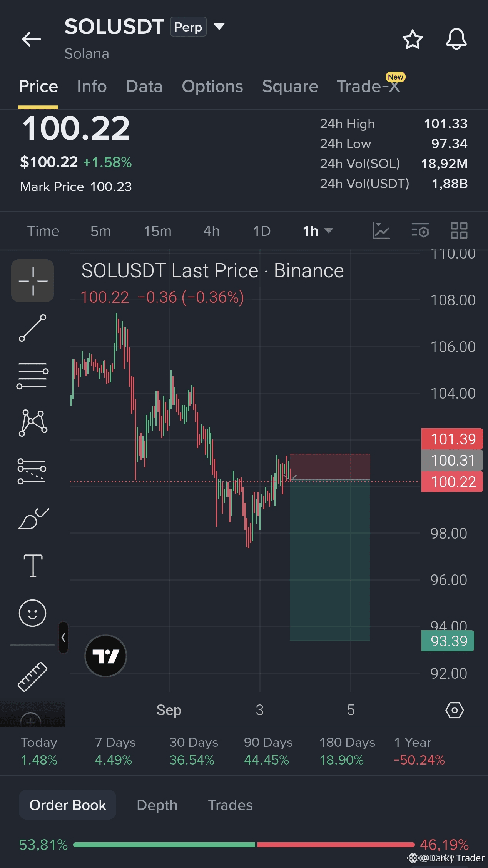The image size is (488, 868).
Task: Select the trend line drawing tool
Action: (x=33, y=328)
